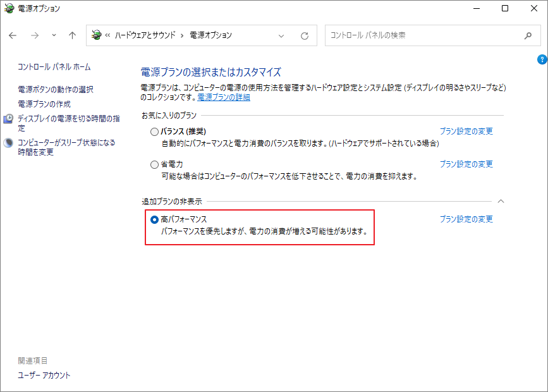This screenshot has width=548, height=392.
Task: Collapse the 追加プランの非表示 section chevron
Action: click(x=501, y=201)
